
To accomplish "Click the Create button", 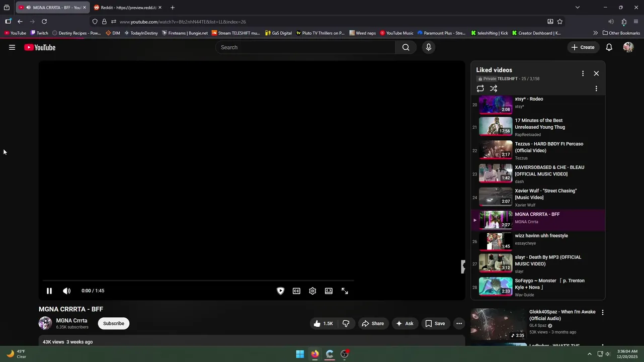I will [583, 47].
